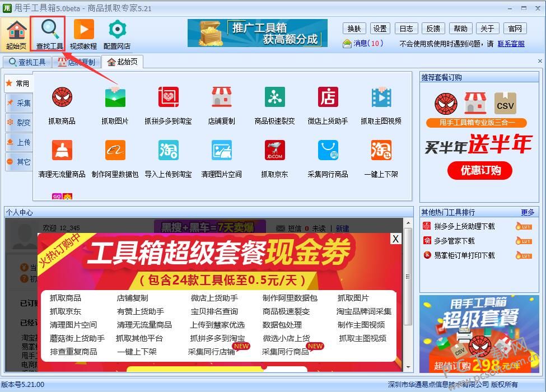Click the spider icon in 推荐套餐订购 panel

coord(446,104)
